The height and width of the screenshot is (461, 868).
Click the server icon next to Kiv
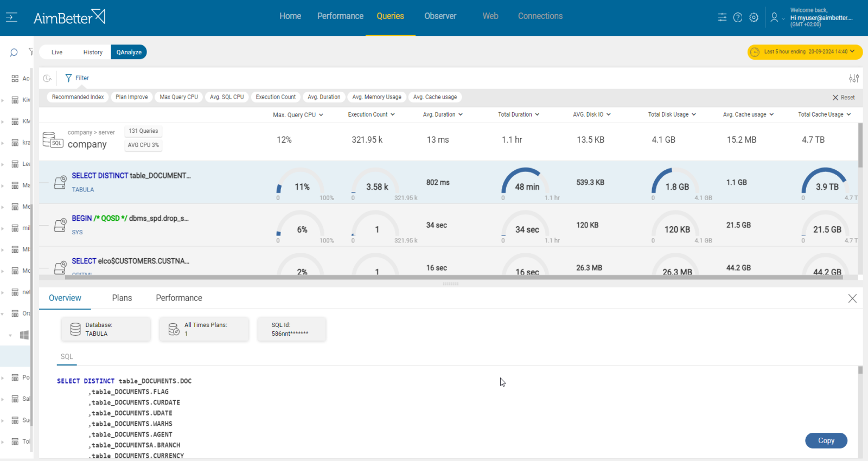[x=15, y=100]
